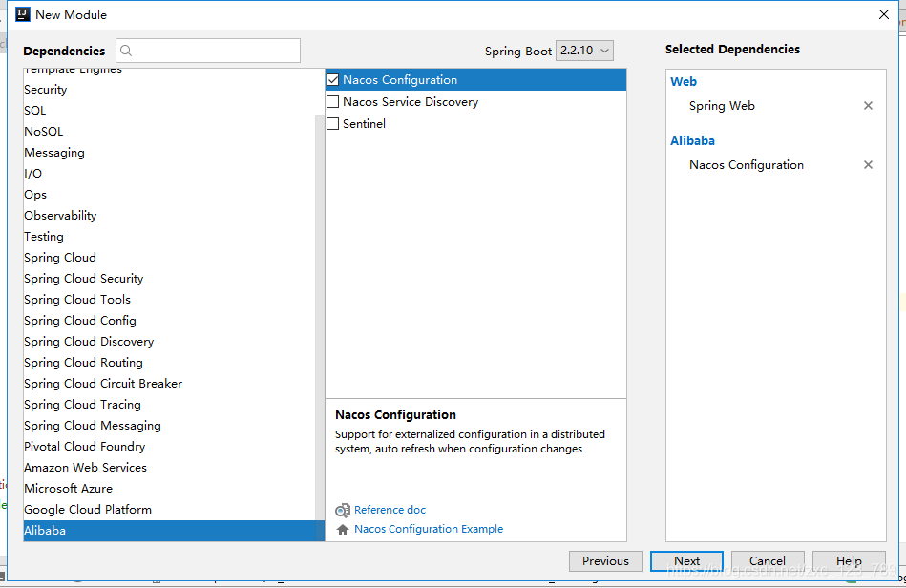
Task: Select the Spring Cloud Discovery category
Action: coord(174,342)
